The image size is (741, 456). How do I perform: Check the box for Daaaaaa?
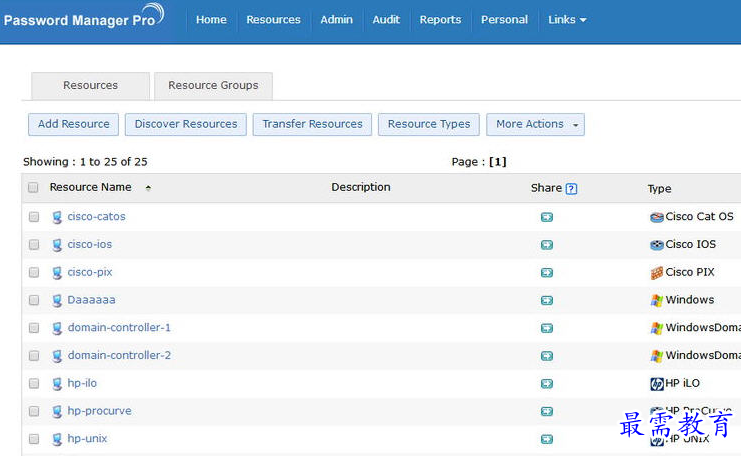pyautogui.click(x=34, y=300)
